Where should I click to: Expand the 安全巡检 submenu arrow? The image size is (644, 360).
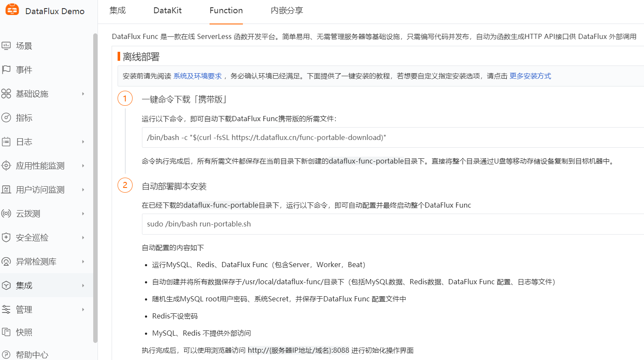(83, 238)
